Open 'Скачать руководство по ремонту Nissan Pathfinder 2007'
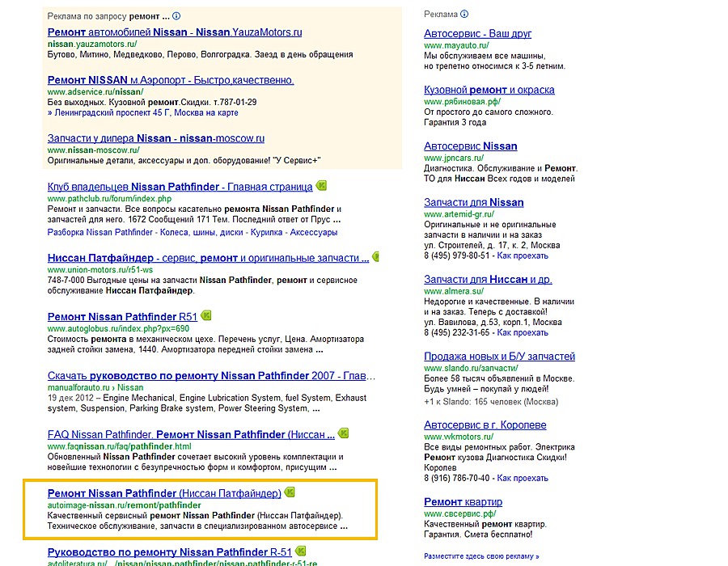The image size is (728, 566). click(x=211, y=376)
